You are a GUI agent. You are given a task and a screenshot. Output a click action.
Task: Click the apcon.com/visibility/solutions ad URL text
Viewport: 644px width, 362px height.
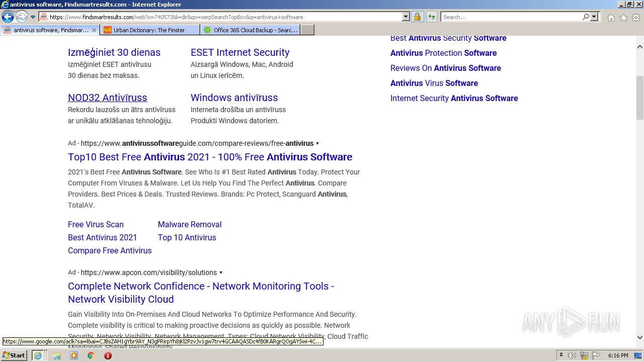[x=148, y=273]
